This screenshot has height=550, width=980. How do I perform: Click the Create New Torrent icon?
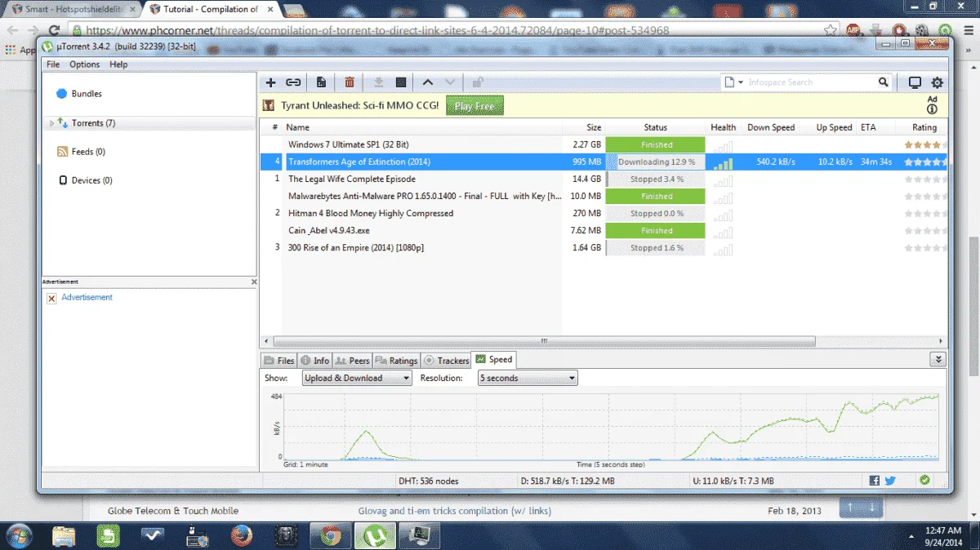point(322,82)
